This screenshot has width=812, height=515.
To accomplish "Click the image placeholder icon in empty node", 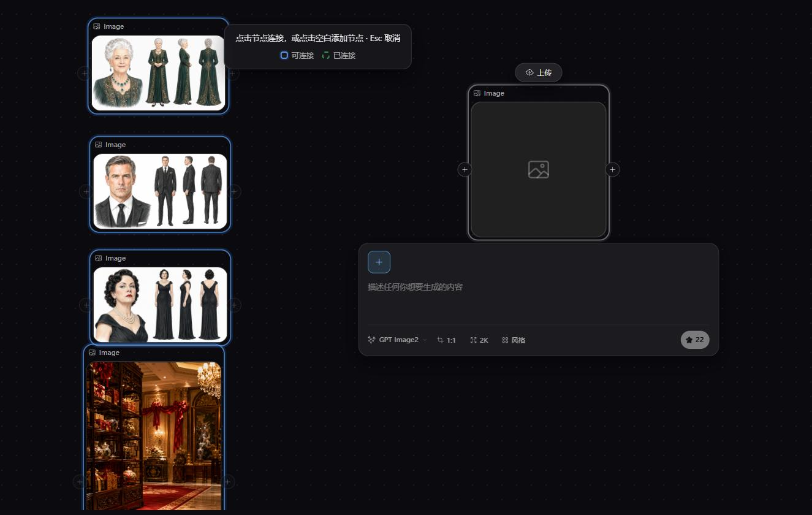I will click(539, 169).
